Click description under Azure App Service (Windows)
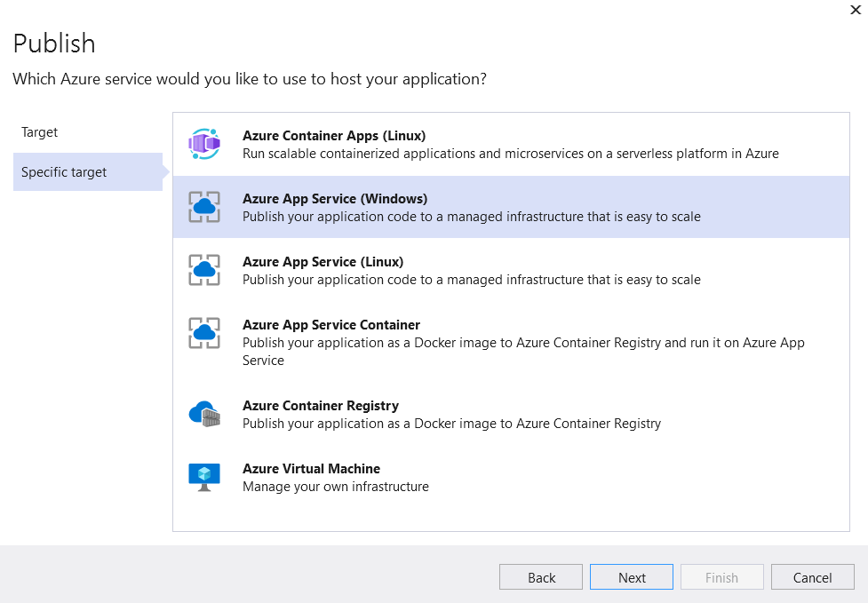This screenshot has height=603, width=868. pos(472,217)
